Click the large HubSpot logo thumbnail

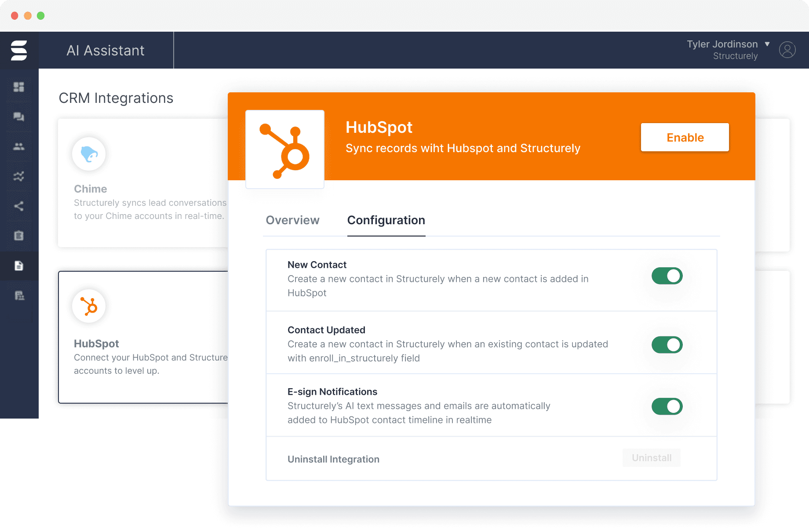(x=285, y=149)
